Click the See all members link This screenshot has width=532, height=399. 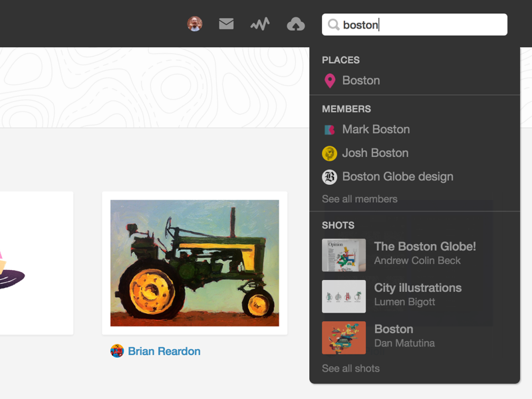(x=360, y=199)
